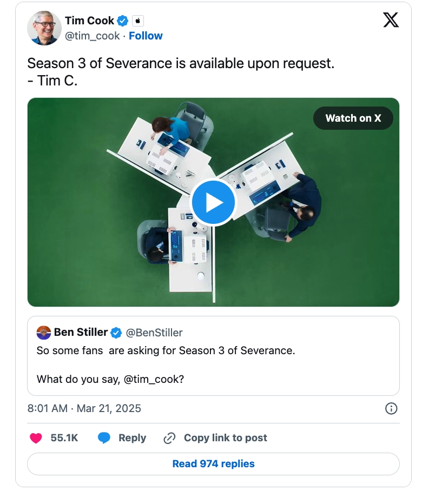Click the heart like icon
422x504 pixels.
pos(36,438)
